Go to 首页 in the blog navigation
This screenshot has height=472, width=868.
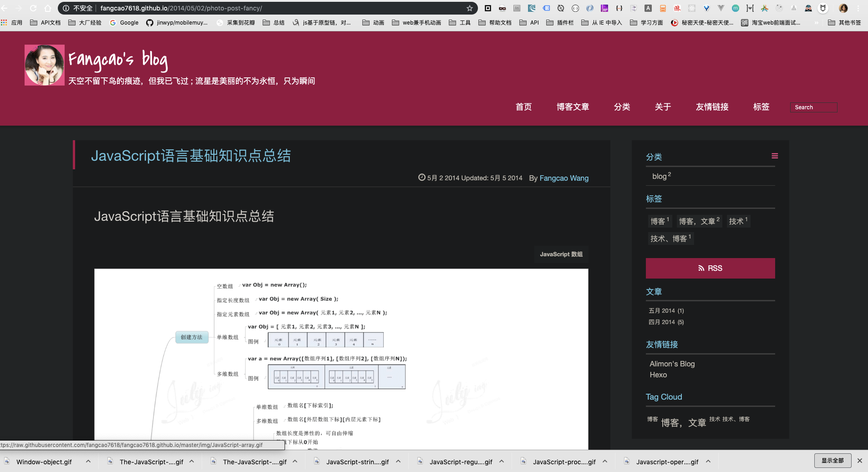click(523, 107)
